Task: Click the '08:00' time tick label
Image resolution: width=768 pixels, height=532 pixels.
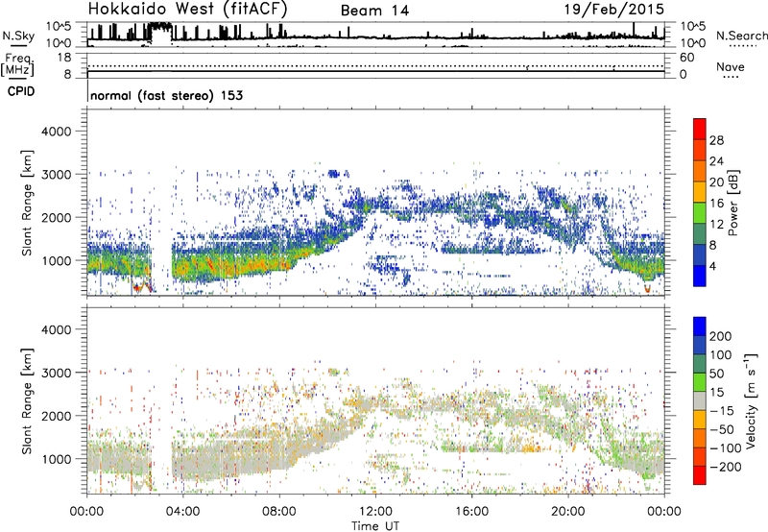Action: point(279,512)
